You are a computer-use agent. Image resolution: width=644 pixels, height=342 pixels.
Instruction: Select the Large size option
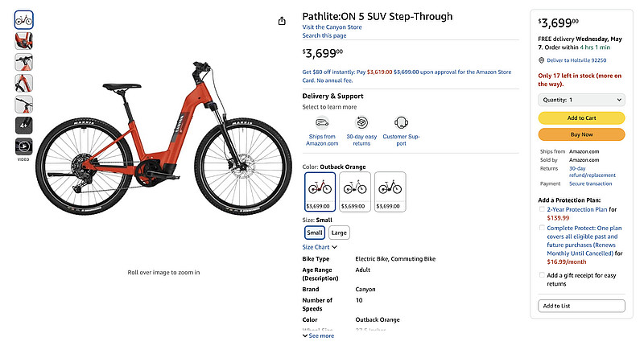click(x=340, y=233)
